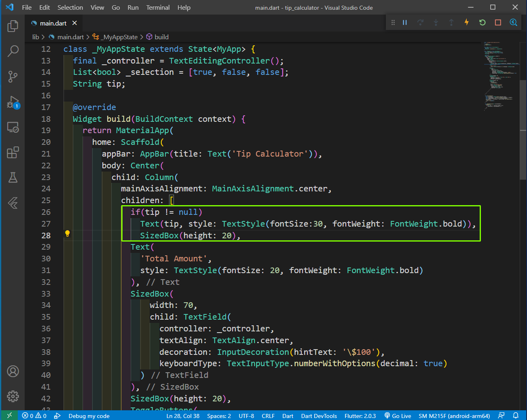Open the Extensions view

pyautogui.click(x=13, y=153)
